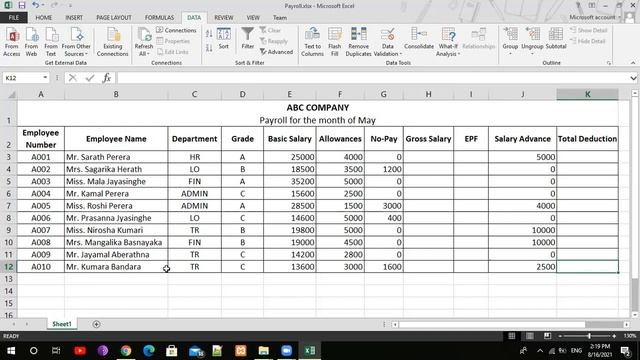Select the cell containing Mr. Sarath Perera
This screenshot has height=360, width=640.
116,157
